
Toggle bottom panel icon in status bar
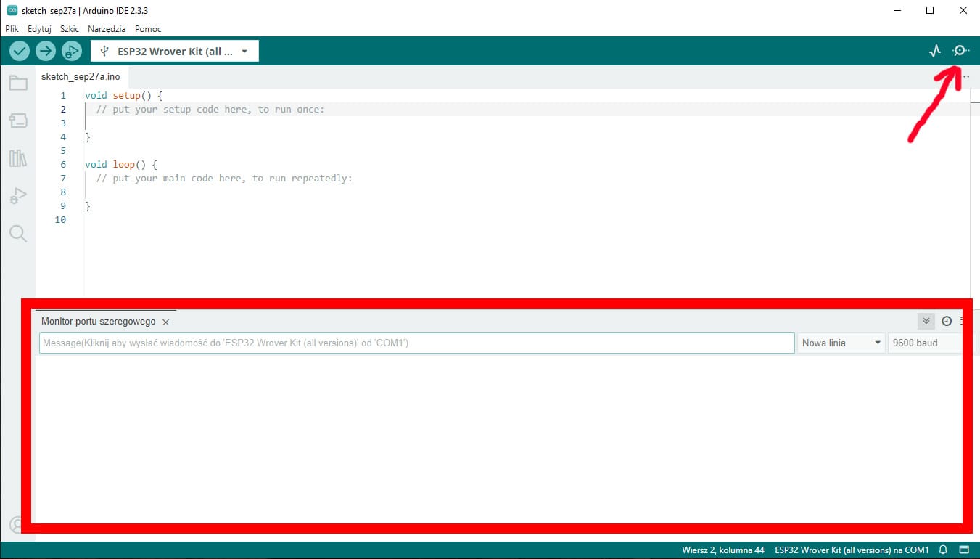[964, 550]
